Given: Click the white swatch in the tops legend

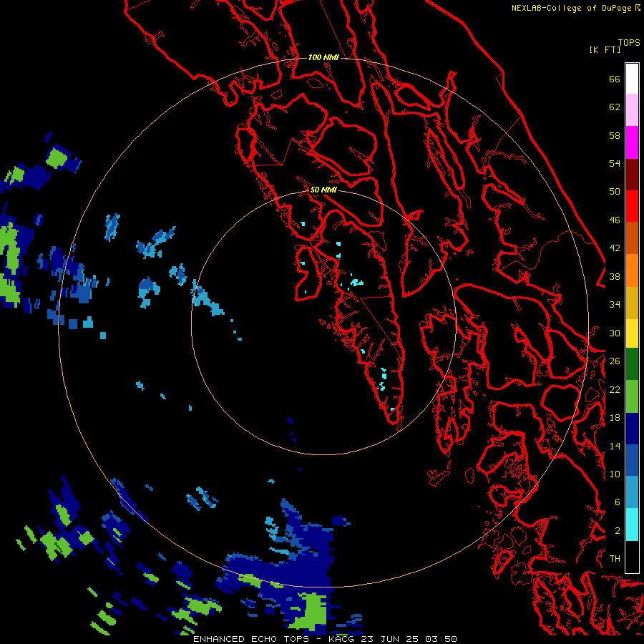Looking at the screenshot, I should (632, 79).
